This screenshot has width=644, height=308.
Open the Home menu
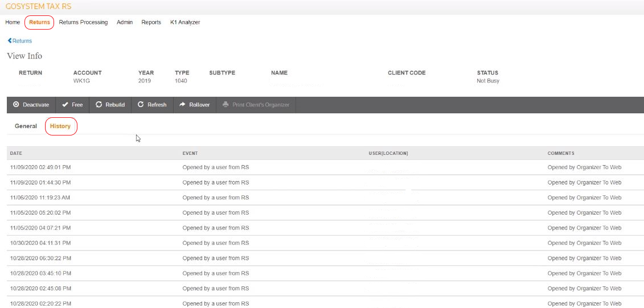point(13,22)
